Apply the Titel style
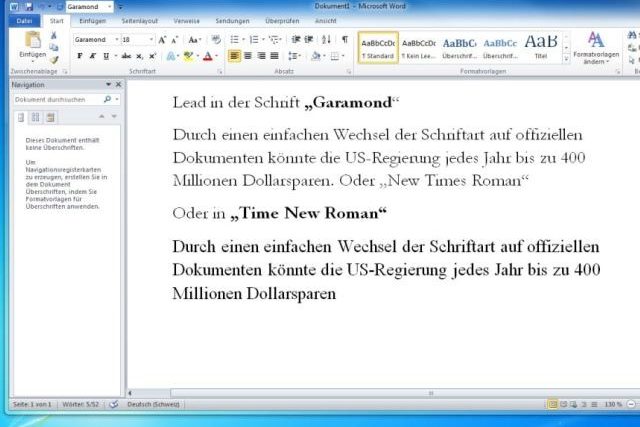Screen dimensions: 640x427 pyautogui.click(x=541, y=48)
